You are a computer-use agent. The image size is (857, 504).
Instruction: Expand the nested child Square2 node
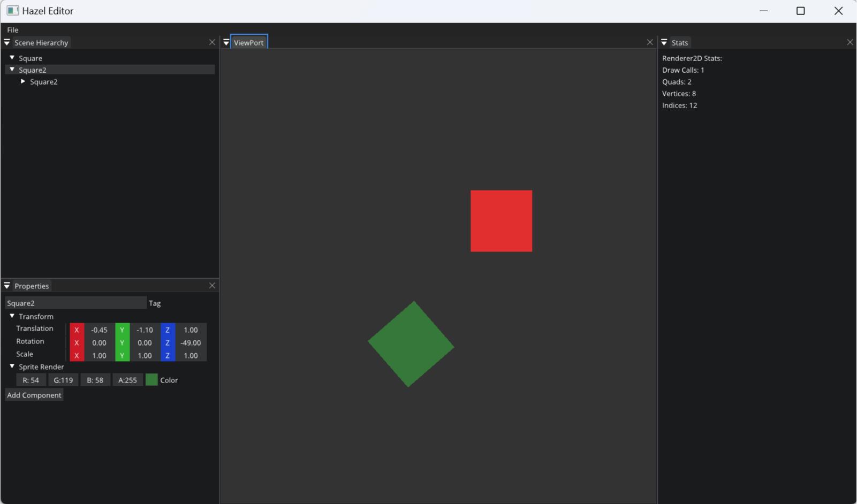[x=23, y=81]
